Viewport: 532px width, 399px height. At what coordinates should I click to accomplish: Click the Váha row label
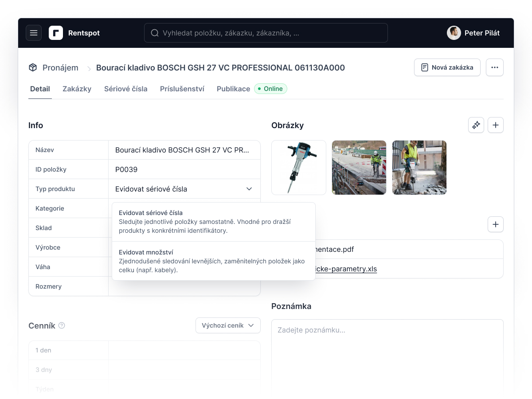tap(43, 267)
